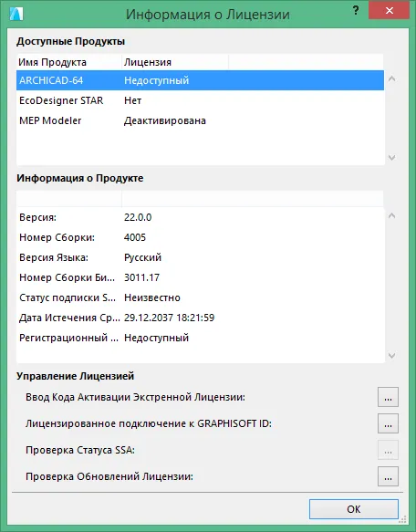Click the Недоступный license status of ARCHICAD-64
Image resolution: width=416 pixels, height=532 pixels.
tap(156, 80)
